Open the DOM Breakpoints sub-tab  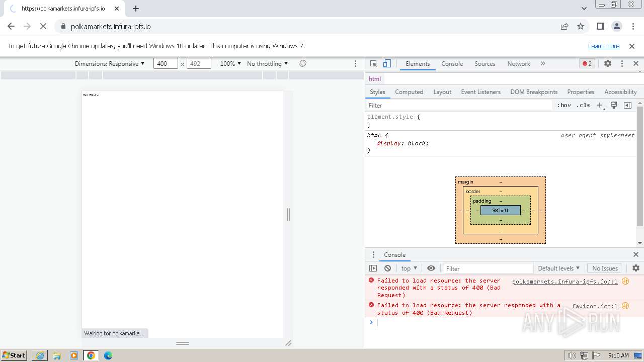point(534,92)
